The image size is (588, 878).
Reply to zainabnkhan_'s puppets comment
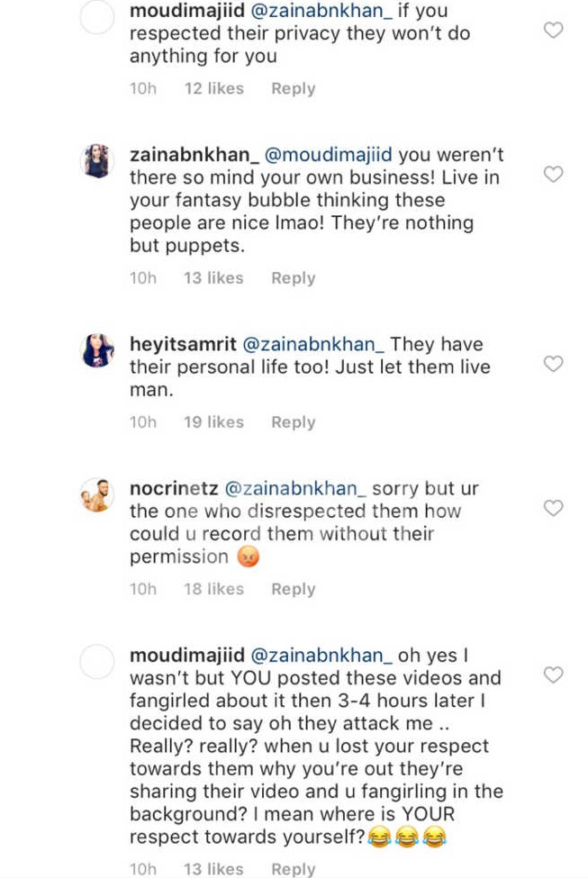[x=293, y=278]
